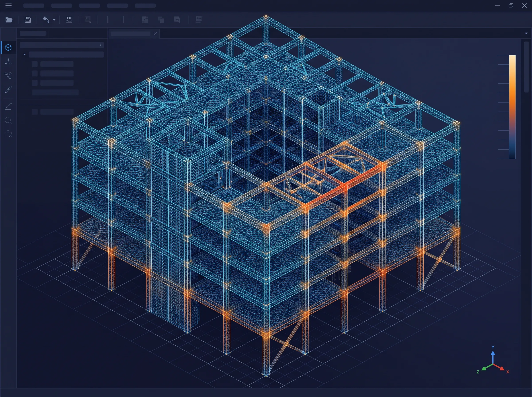Click the open folder toolbar icon

9,19
